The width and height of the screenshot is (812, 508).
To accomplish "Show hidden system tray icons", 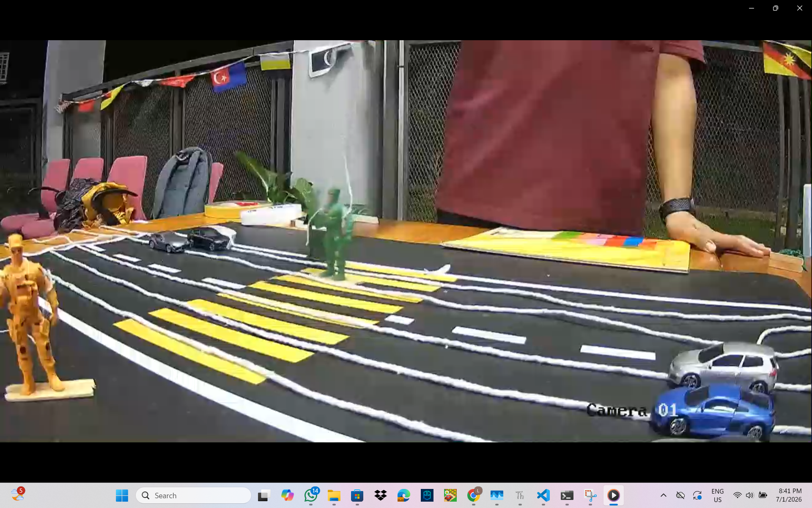I will 664,495.
